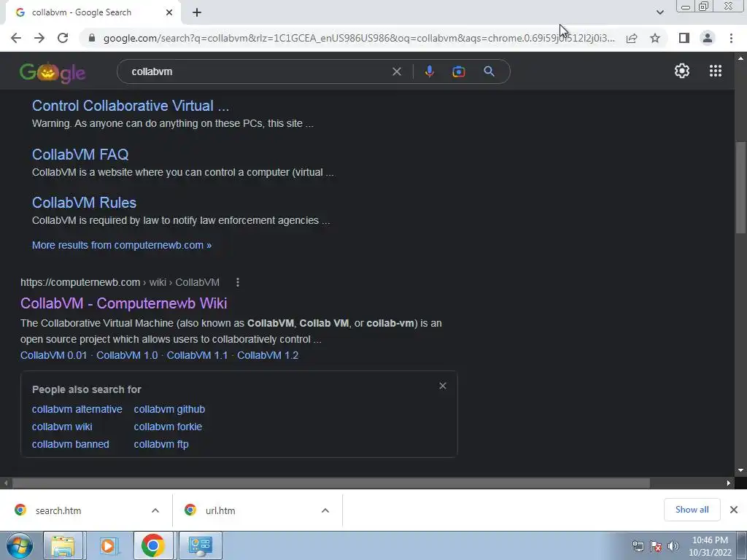
Task: Open the CollabVM 1.2 sitelink
Action: point(268,355)
